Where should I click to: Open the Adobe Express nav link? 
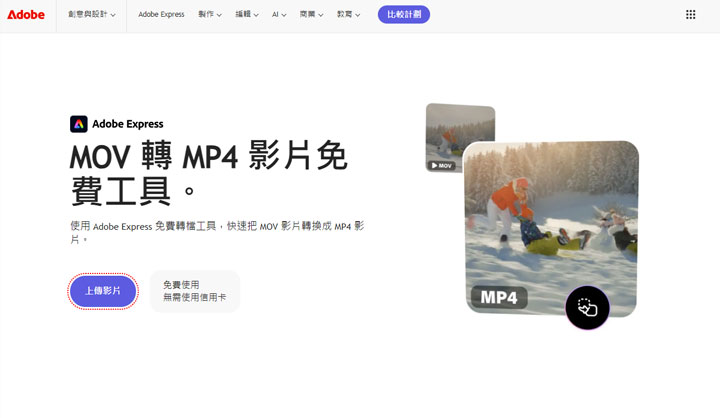point(161,15)
